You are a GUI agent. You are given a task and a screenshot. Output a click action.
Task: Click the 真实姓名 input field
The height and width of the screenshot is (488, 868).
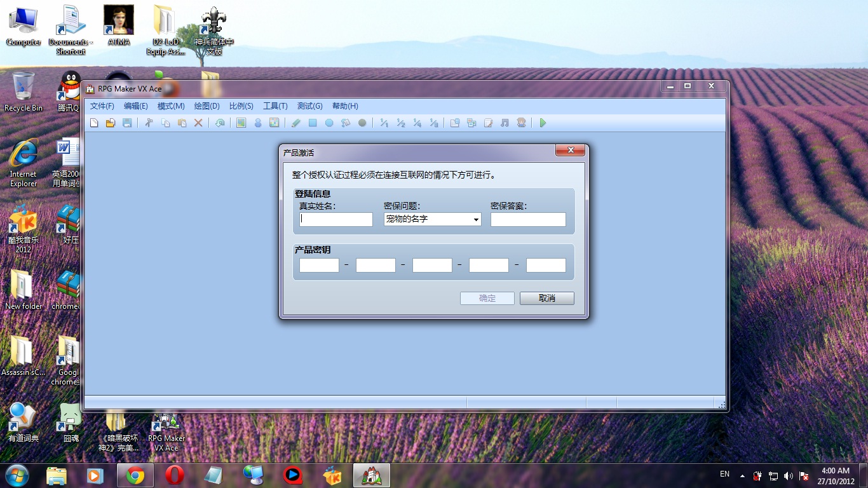336,219
